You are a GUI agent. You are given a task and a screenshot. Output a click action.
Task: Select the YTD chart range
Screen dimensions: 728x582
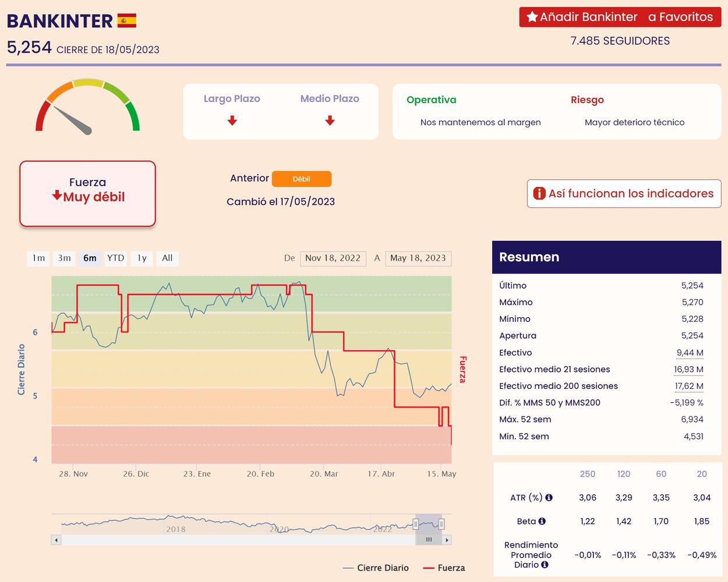pos(116,258)
